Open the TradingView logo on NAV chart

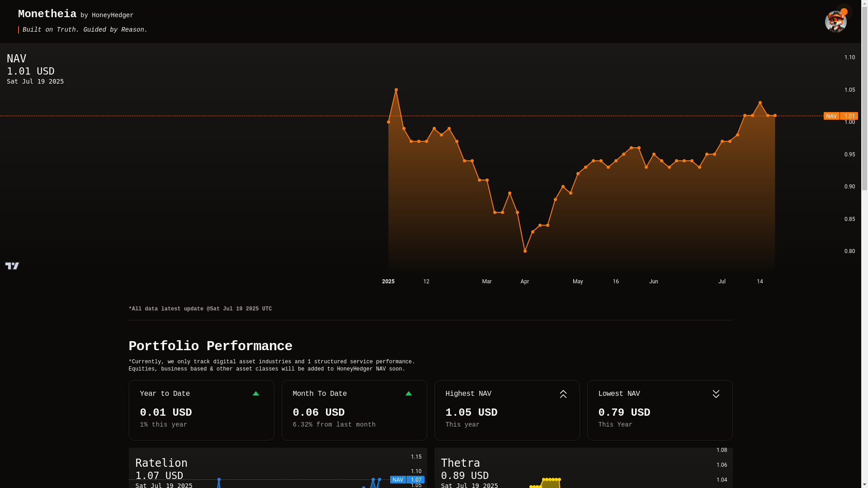(12, 266)
